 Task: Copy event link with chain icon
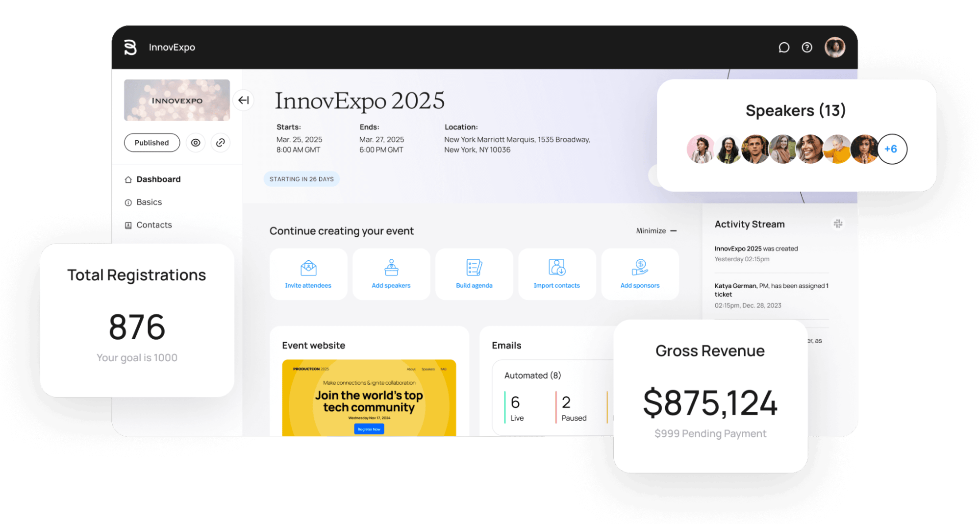[x=221, y=143]
